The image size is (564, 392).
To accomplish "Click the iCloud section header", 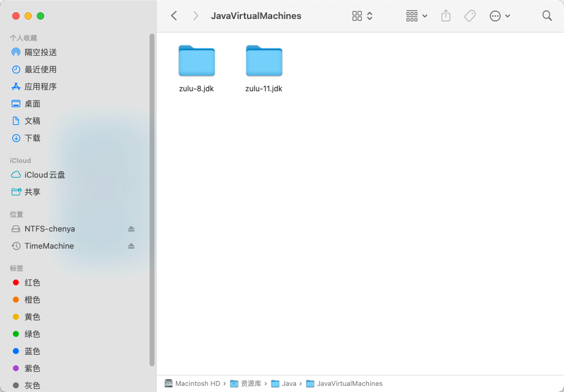I will click(x=20, y=160).
